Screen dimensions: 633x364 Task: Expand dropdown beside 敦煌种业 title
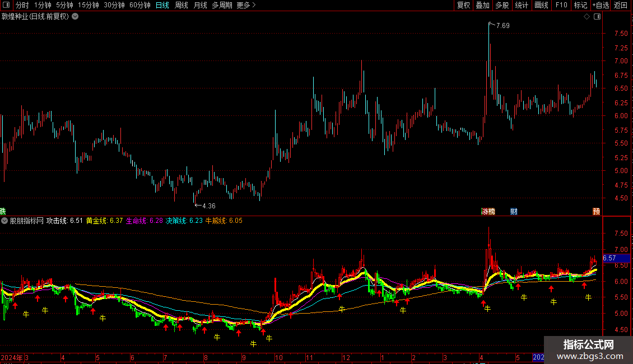tap(75, 17)
